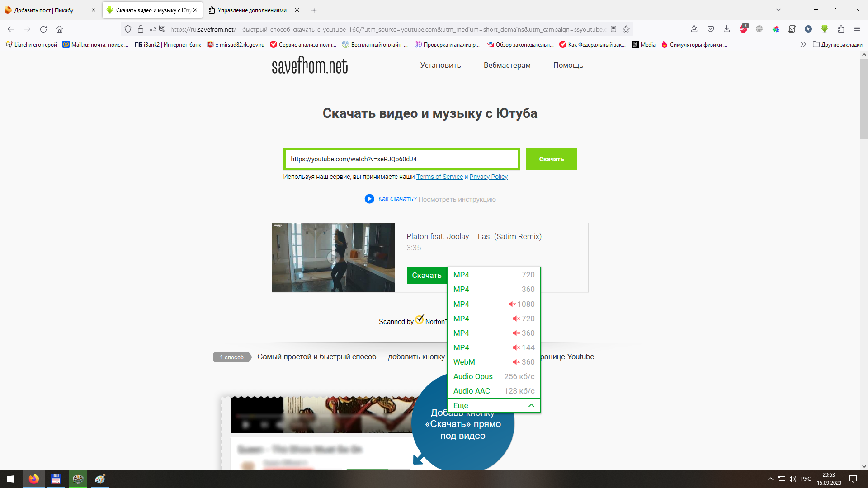Select muted MP4 144 format
The image size is (868, 488).
[x=494, y=347]
